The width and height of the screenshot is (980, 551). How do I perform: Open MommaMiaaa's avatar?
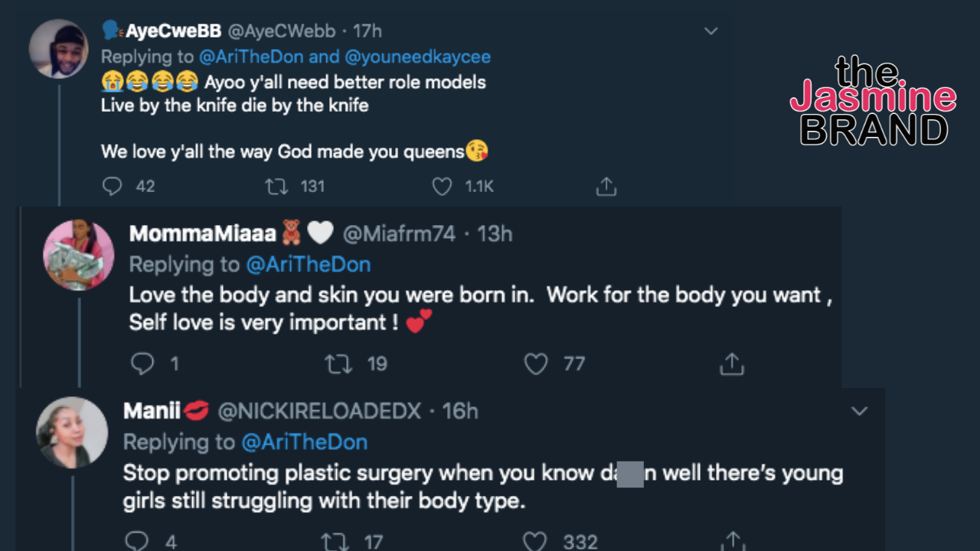78,255
